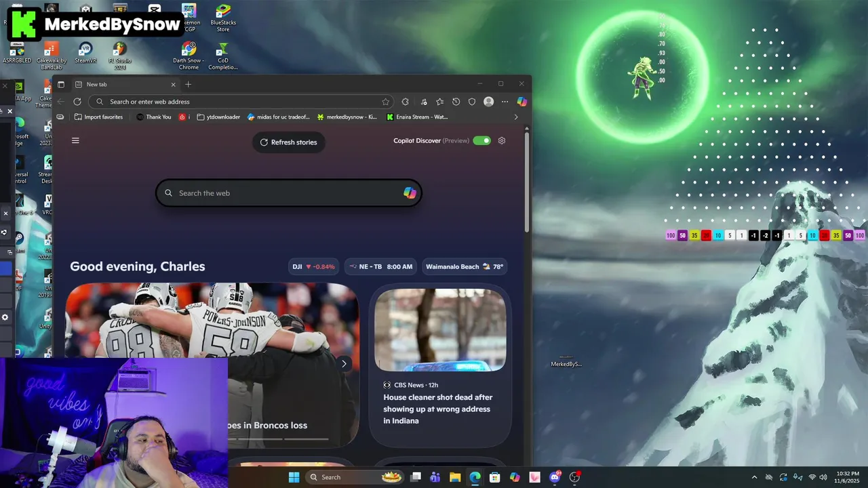Open the taskbar clock showing 10:32 PM
The height and width of the screenshot is (488, 868).
click(x=848, y=477)
